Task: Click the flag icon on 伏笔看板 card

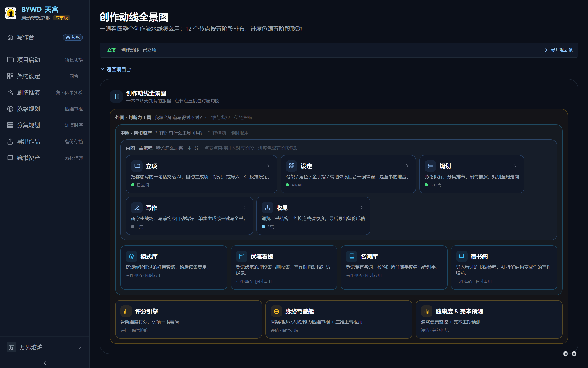Action: (x=242, y=256)
